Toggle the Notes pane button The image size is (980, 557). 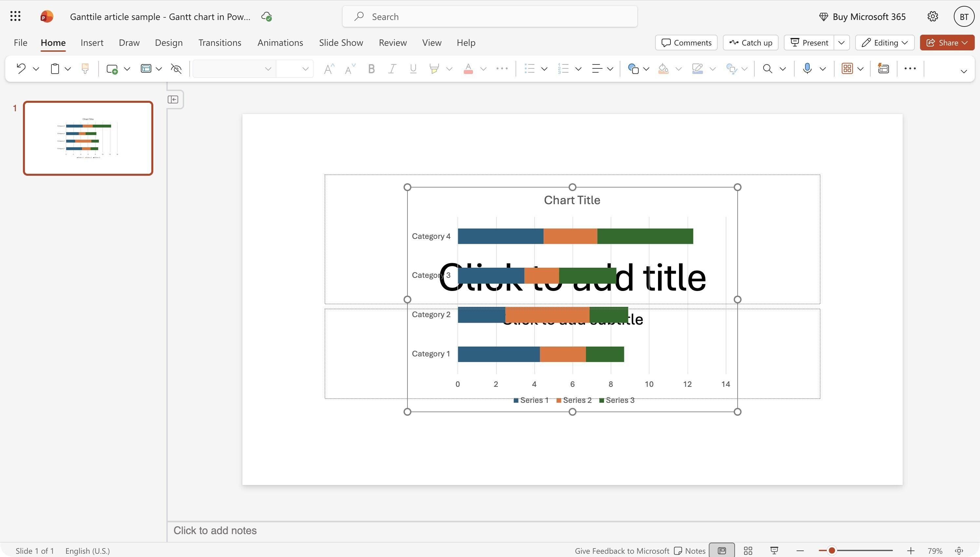(689, 551)
